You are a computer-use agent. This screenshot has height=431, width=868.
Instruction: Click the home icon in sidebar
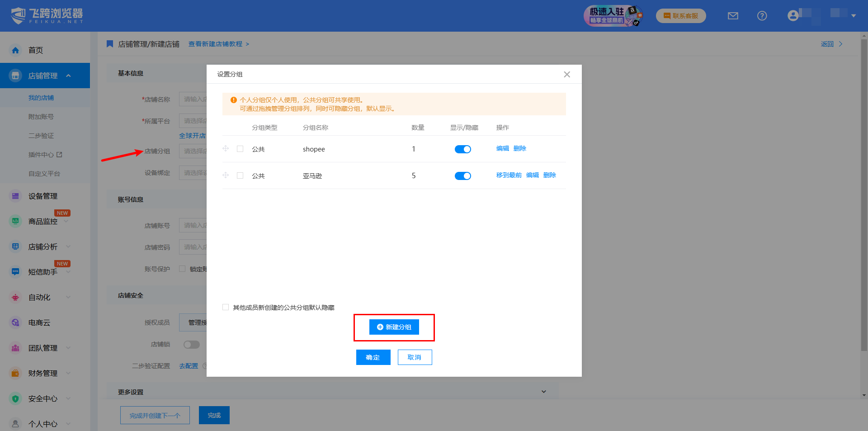(x=15, y=50)
